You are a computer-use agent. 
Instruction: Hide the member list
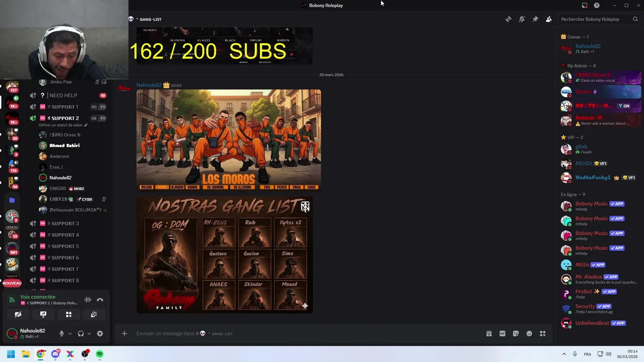(x=549, y=19)
